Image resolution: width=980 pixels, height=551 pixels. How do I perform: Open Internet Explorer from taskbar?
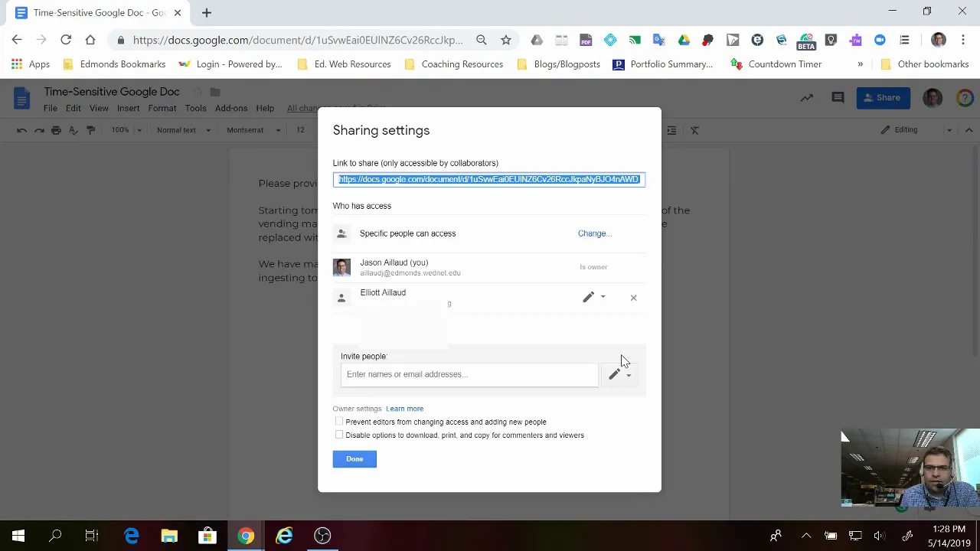point(284,536)
